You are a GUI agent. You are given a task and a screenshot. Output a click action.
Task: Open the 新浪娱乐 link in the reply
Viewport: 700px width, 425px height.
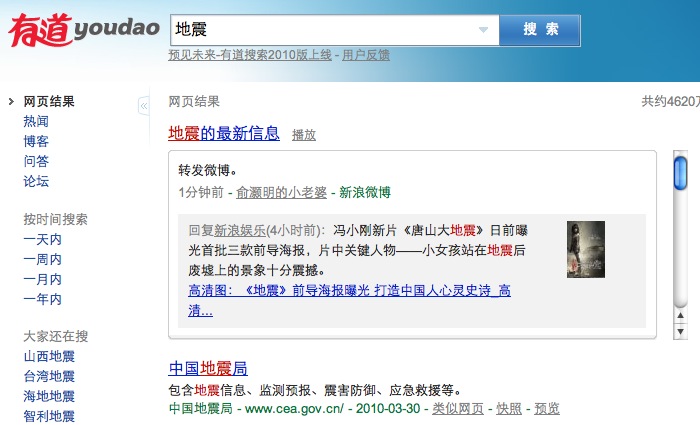[x=240, y=230]
